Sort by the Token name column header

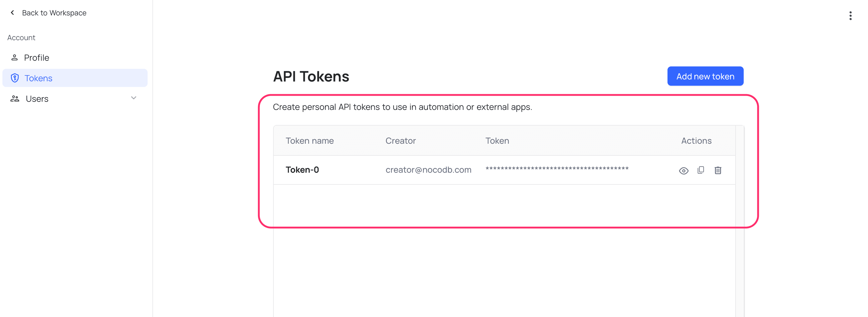[x=310, y=141]
